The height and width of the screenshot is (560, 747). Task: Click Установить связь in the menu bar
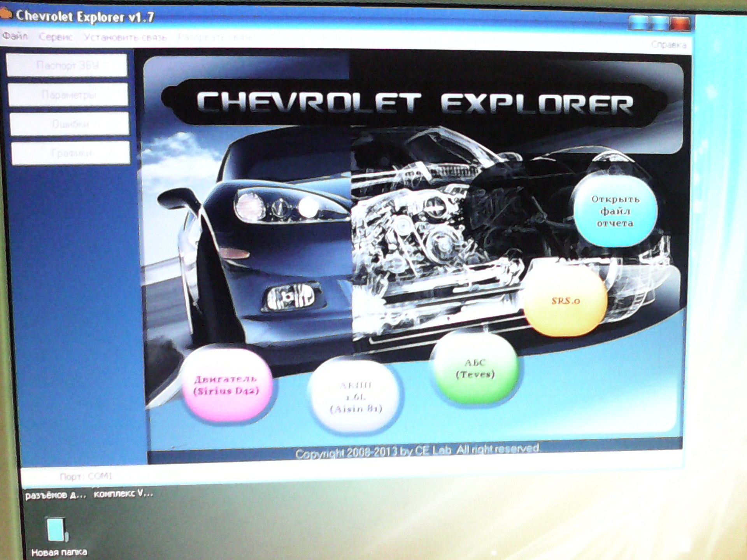click(125, 37)
